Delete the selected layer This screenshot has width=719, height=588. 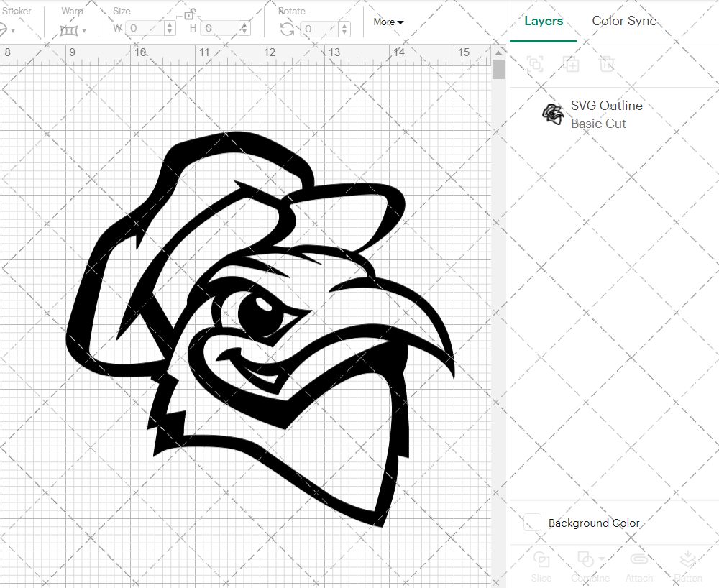click(608, 64)
